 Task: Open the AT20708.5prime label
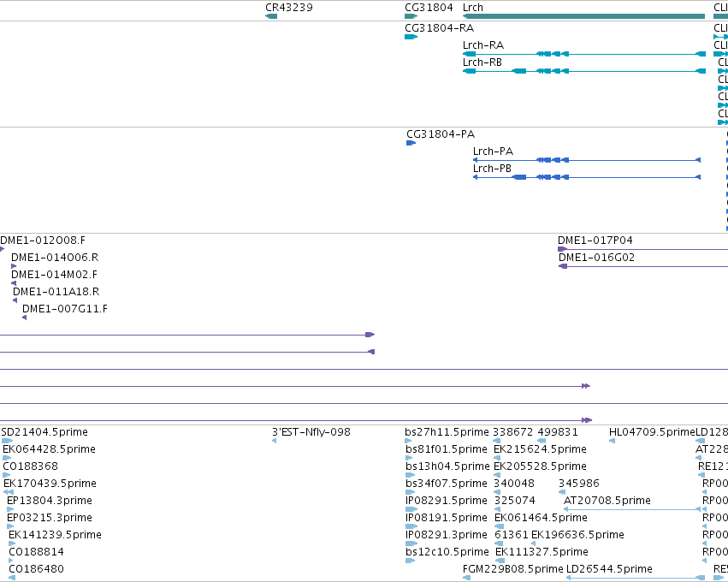pyautogui.click(x=607, y=501)
